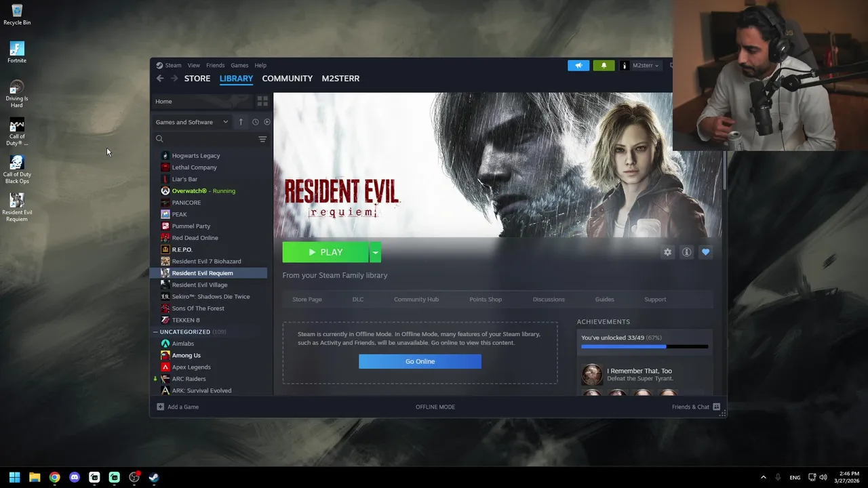Show hidden system tray icons
The image size is (868, 488).
click(x=763, y=477)
